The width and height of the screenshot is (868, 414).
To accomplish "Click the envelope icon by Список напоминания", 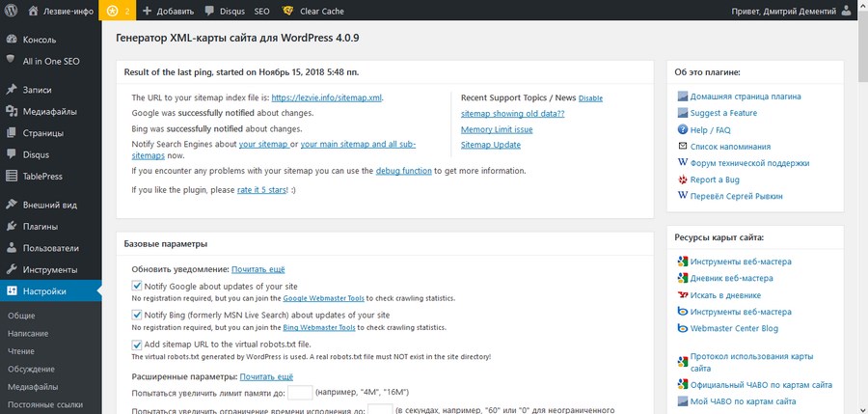I will [x=683, y=147].
